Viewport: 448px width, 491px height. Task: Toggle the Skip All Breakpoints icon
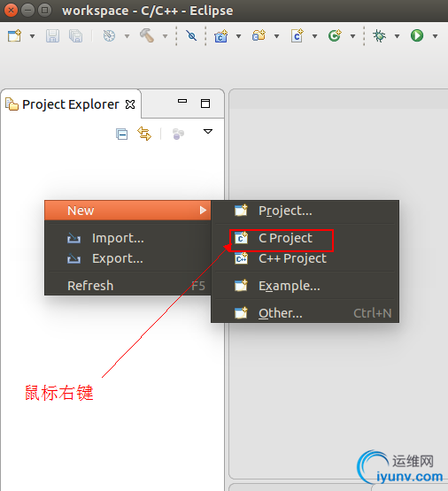point(191,35)
